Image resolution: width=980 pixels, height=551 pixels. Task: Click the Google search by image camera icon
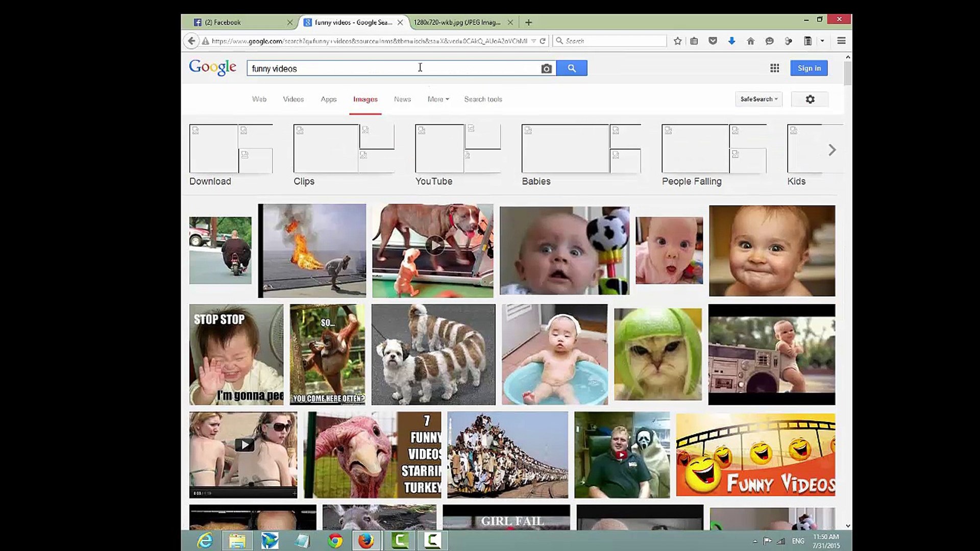[546, 68]
